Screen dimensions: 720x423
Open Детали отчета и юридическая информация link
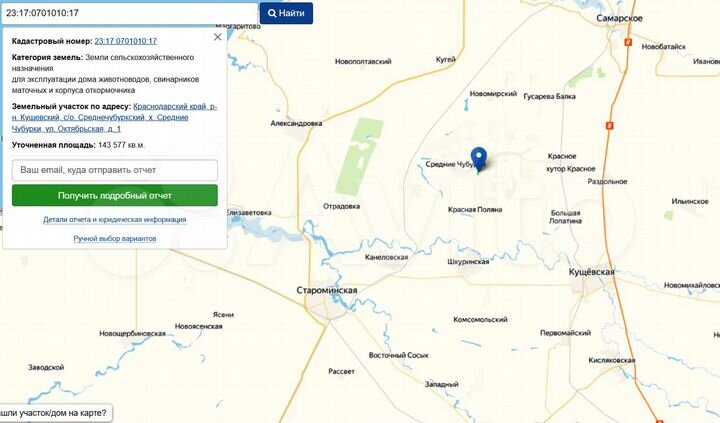pyautogui.click(x=115, y=220)
